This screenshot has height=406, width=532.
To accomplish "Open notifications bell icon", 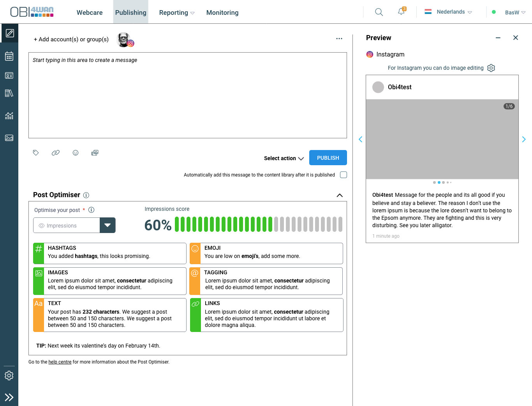I will 402,11.
